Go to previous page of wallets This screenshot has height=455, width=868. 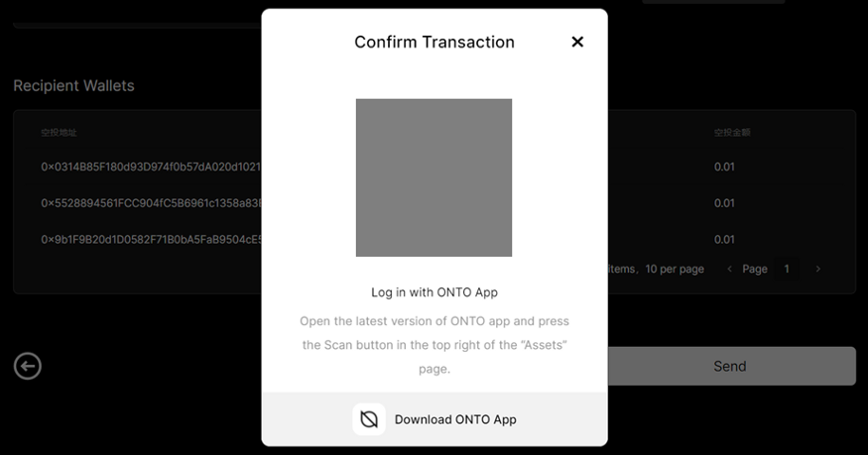click(730, 269)
